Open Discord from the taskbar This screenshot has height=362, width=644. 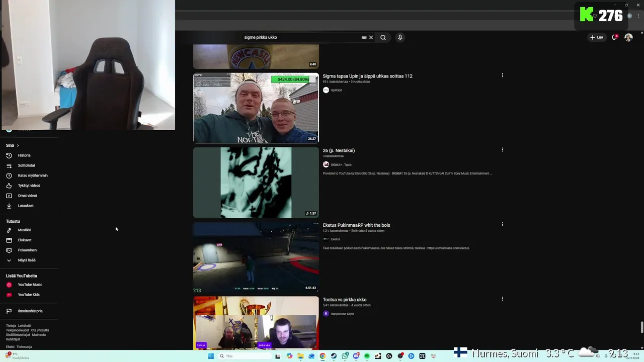[x=356, y=356]
